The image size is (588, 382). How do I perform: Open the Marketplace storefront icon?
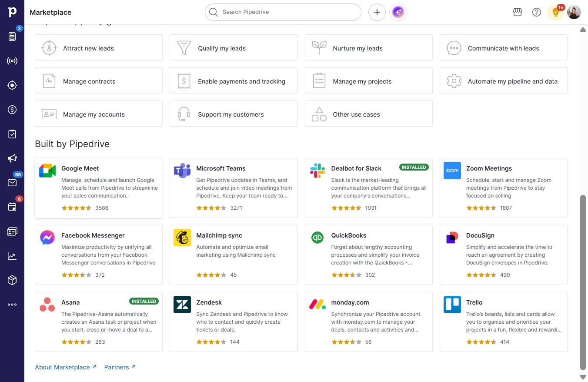[x=518, y=12]
